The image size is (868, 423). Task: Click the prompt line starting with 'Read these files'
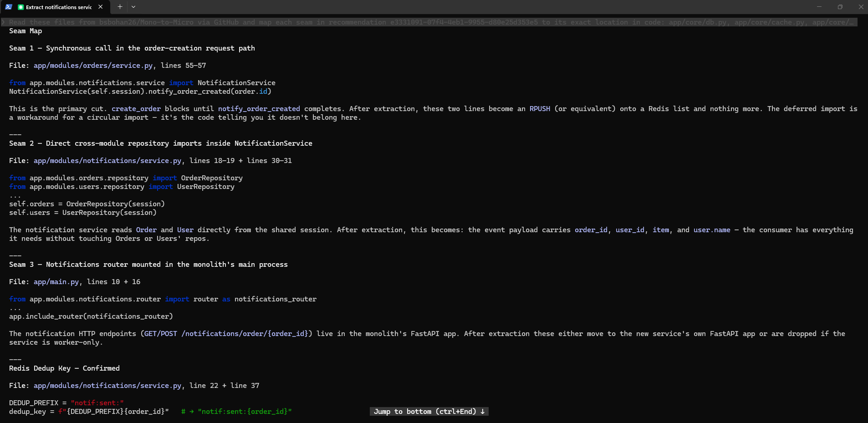click(429, 22)
